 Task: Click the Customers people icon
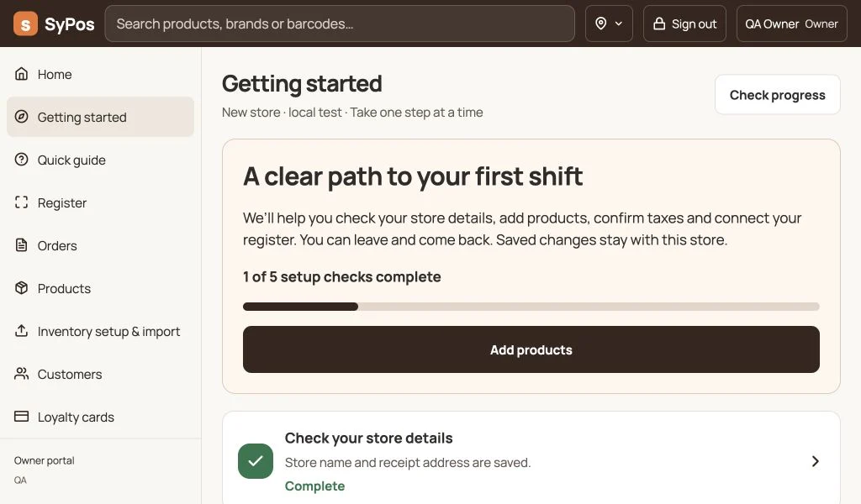point(21,374)
